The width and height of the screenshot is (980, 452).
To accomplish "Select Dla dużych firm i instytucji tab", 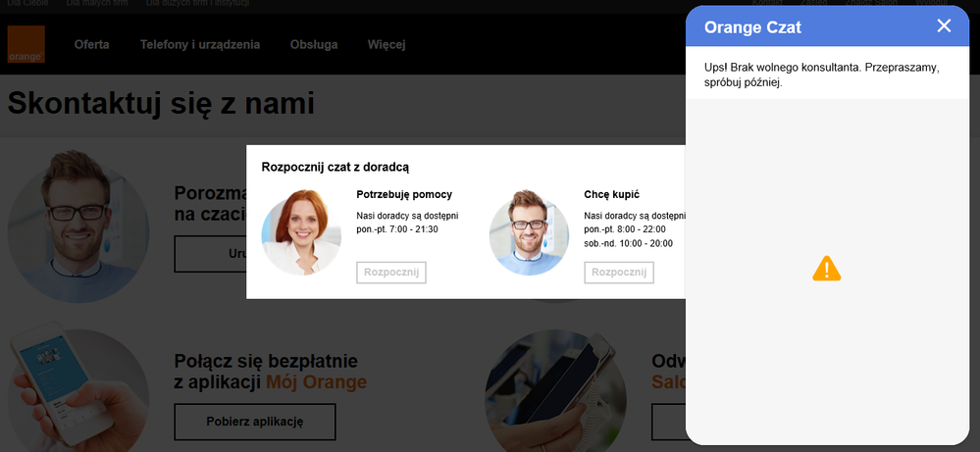I will pyautogui.click(x=197, y=3).
